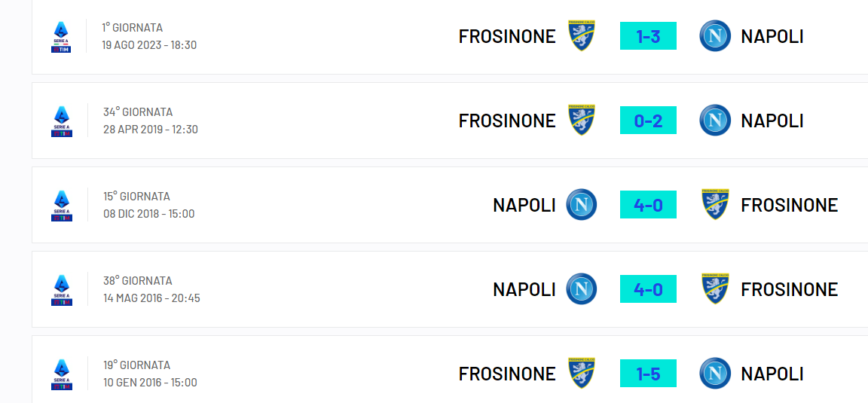Select the 19° Giornata match date text
The image size is (868, 403).
coord(150,383)
